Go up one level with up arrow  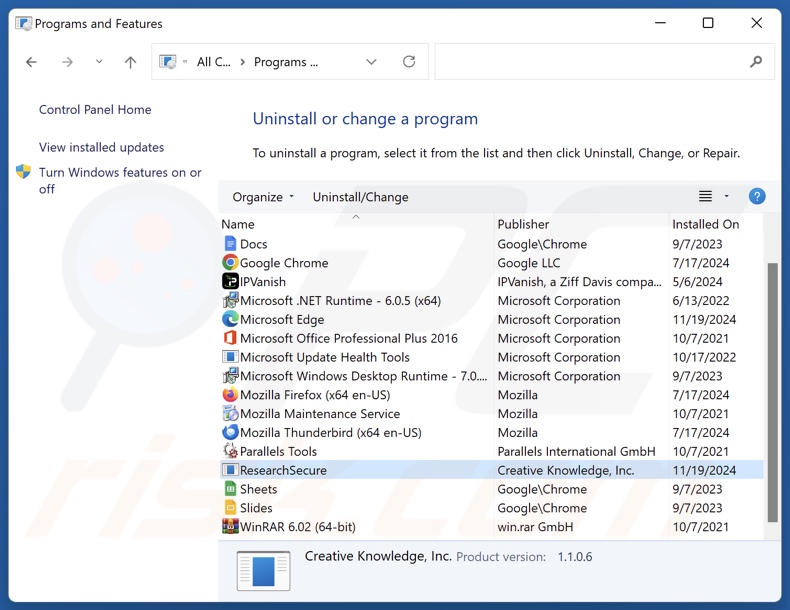pyautogui.click(x=130, y=62)
